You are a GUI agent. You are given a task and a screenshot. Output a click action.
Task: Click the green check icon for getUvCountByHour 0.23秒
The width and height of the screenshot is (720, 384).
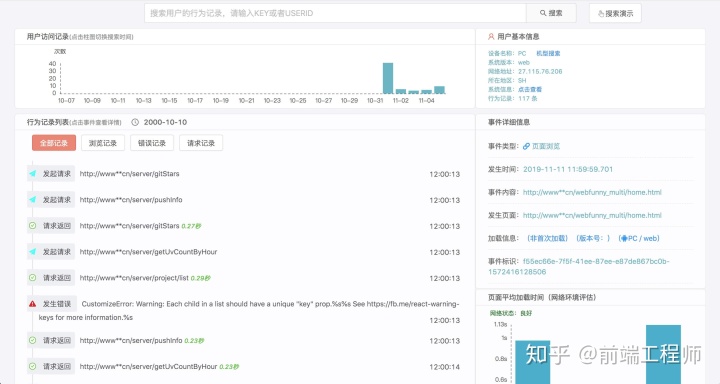[x=33, y=367]
